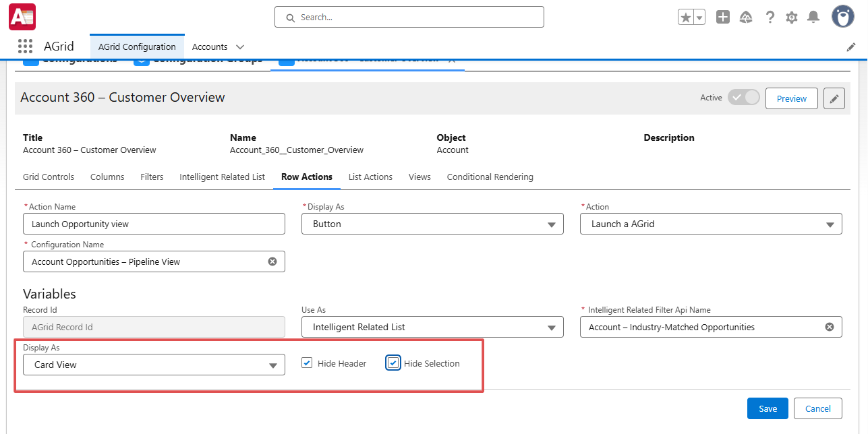
Task: Click the Save button
Action: pos(768,408)
